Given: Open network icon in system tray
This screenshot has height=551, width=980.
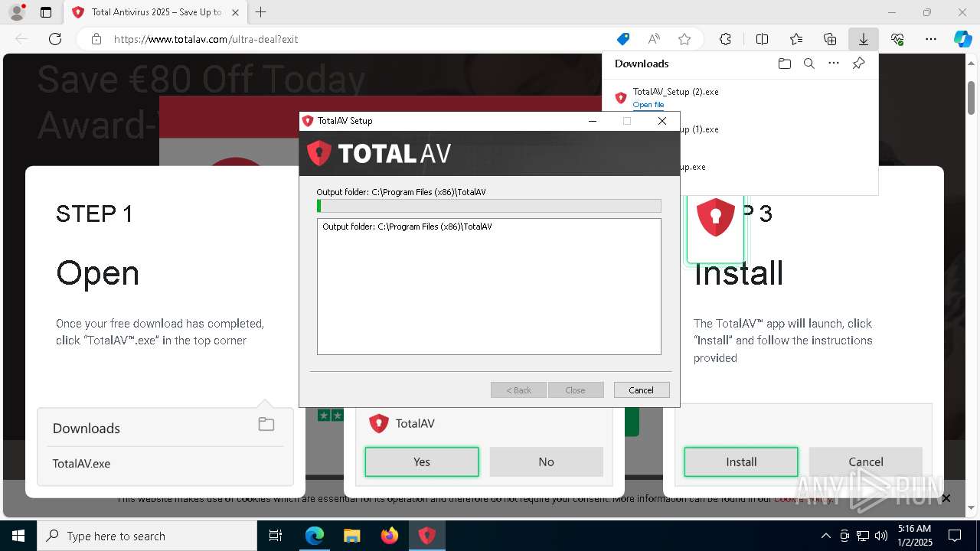Looking at the screenshot, I should 863,536.
